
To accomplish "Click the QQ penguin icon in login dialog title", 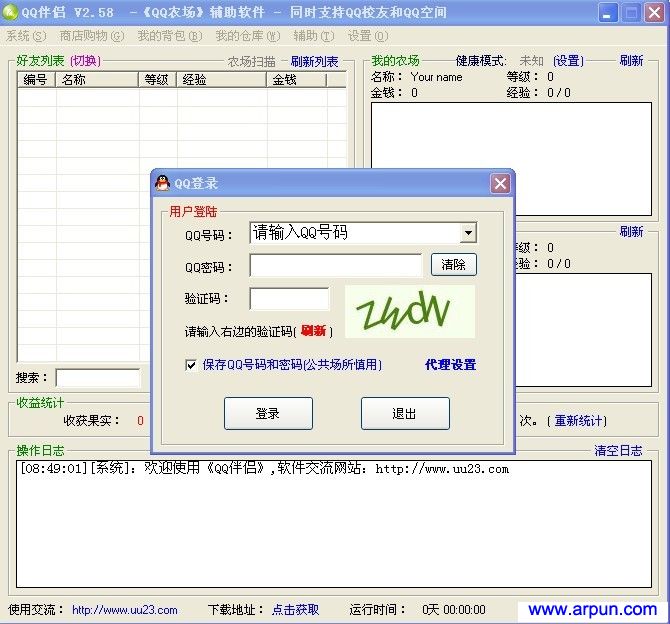I will (162, 183).
